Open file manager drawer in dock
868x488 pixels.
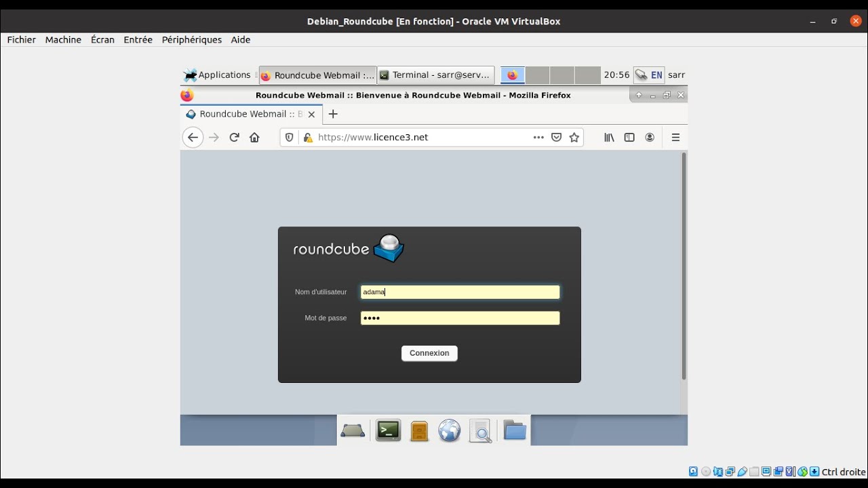coord(420,431)
